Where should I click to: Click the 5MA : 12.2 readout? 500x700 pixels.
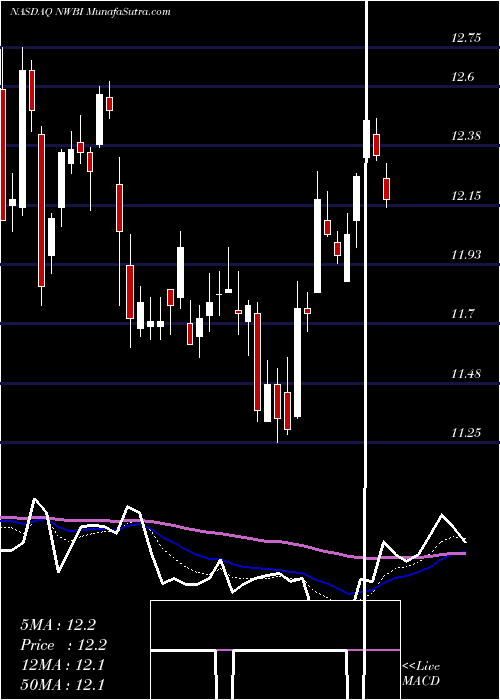[58, 625]
